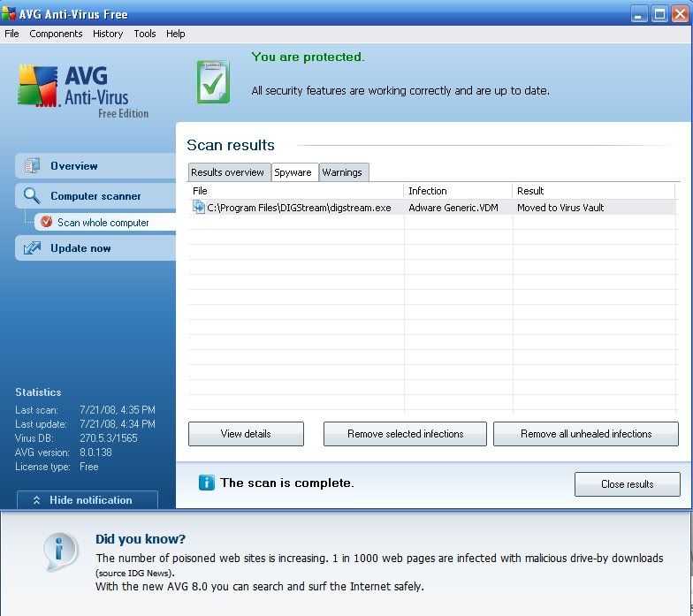Click the View details button
The height and width of the screenshot is (616, 693).
tap(246, 434)
